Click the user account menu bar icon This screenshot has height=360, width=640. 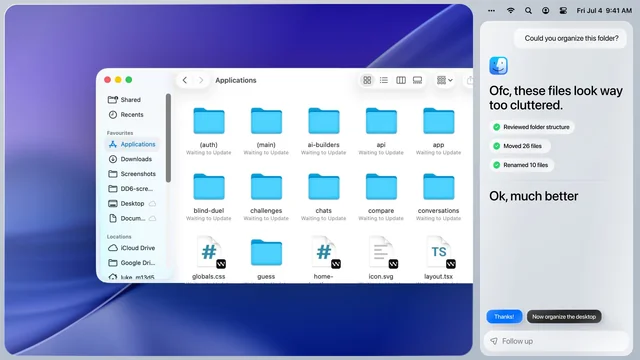545,11
